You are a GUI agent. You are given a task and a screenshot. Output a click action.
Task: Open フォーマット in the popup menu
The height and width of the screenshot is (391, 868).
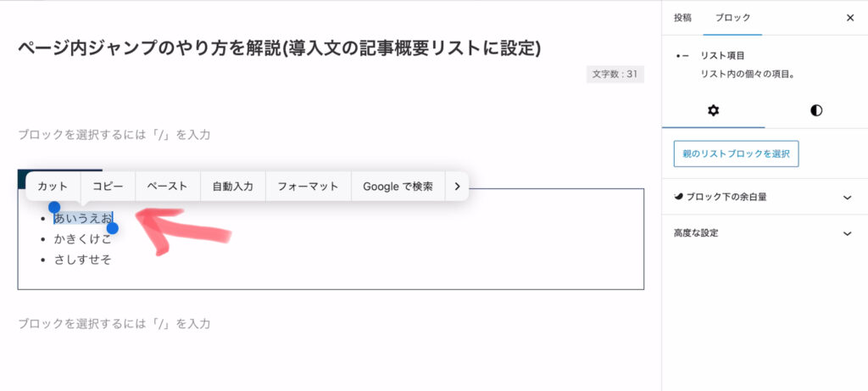click(308, 186)
